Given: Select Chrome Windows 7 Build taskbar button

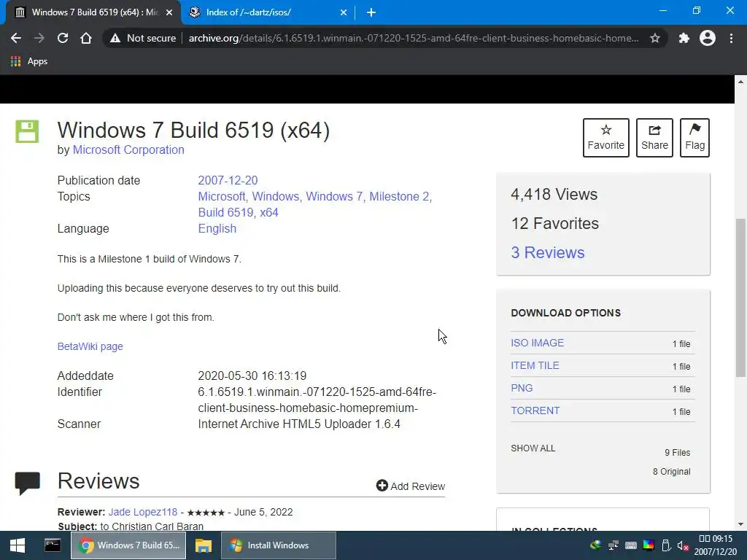Looking at the screenshot, I should pyautogui.click(x=128, y=545).
